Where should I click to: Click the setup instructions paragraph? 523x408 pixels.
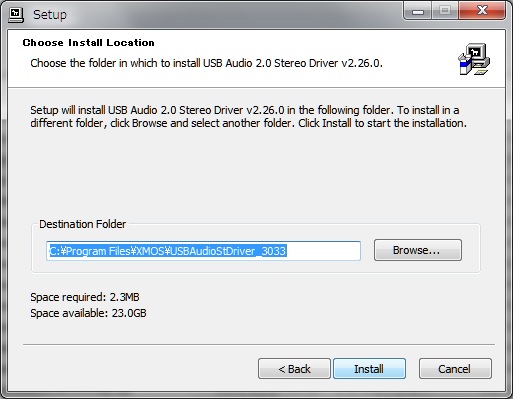point(248,116)
